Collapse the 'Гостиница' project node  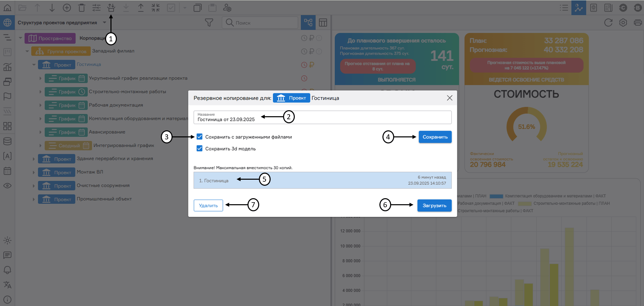pyautogui.click(x=34, y=64)
